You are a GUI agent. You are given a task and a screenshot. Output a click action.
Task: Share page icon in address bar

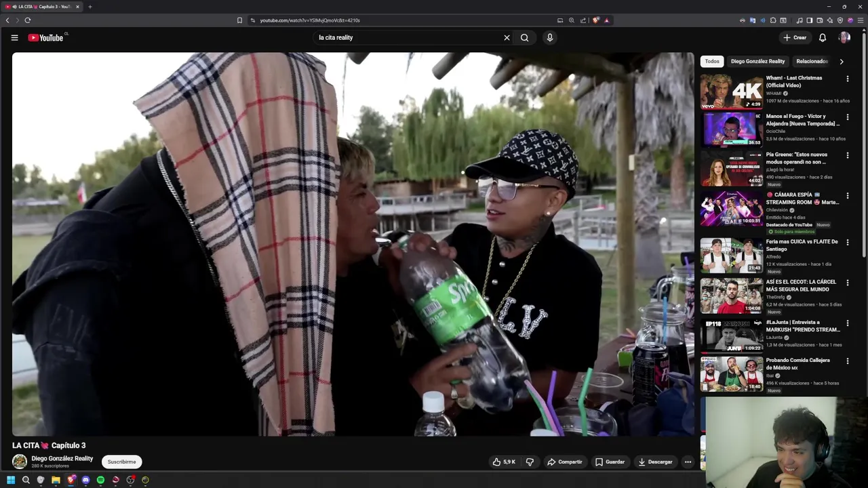click(583, 20)
